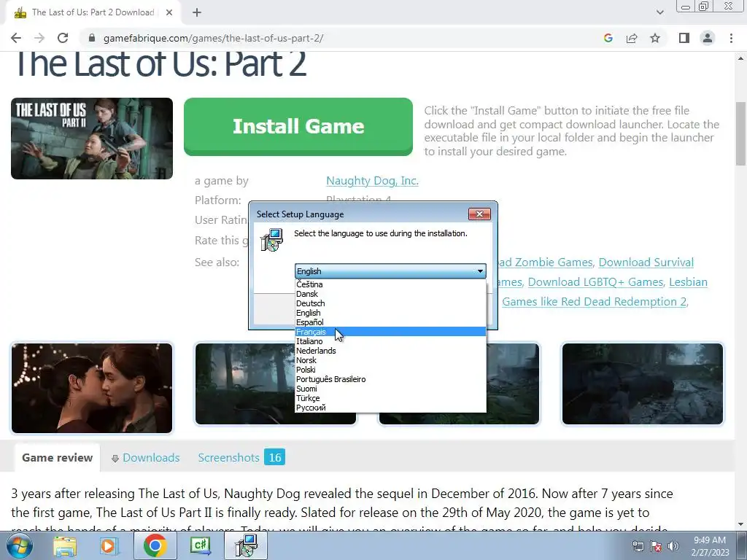Click the scrollbar down arrow
Viewport: 747px width, 560px height.
tap(740, 525)
